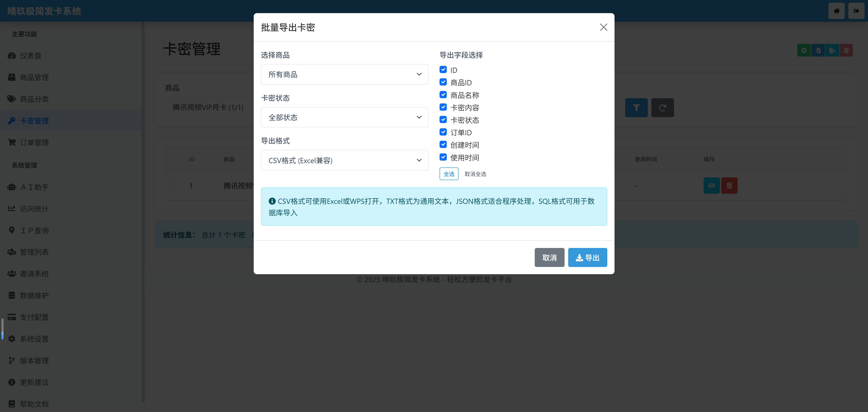Click the green add card key icon
This screenshot has width=868, height=412.
[x=804, y=51]
